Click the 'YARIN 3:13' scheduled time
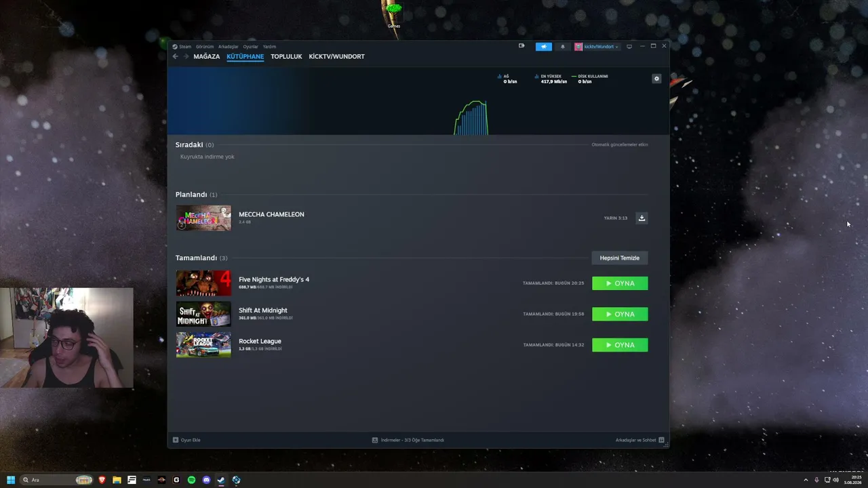 point(616,218)
